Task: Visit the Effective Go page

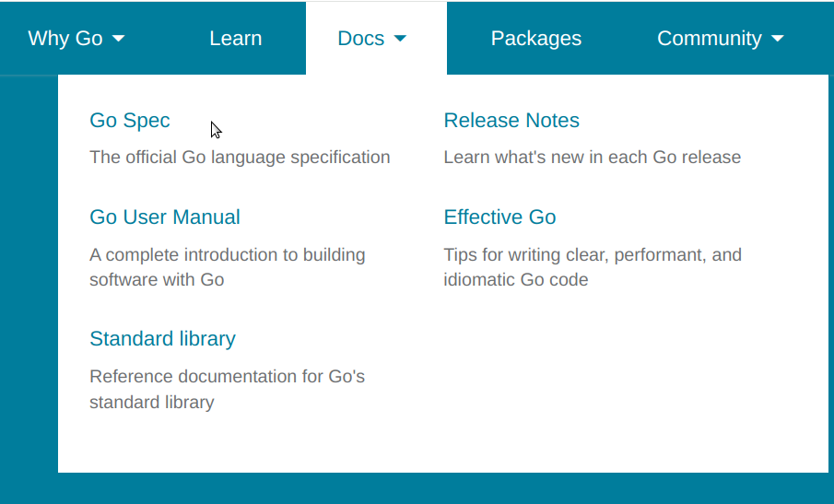Action: (x=499, y=217)
